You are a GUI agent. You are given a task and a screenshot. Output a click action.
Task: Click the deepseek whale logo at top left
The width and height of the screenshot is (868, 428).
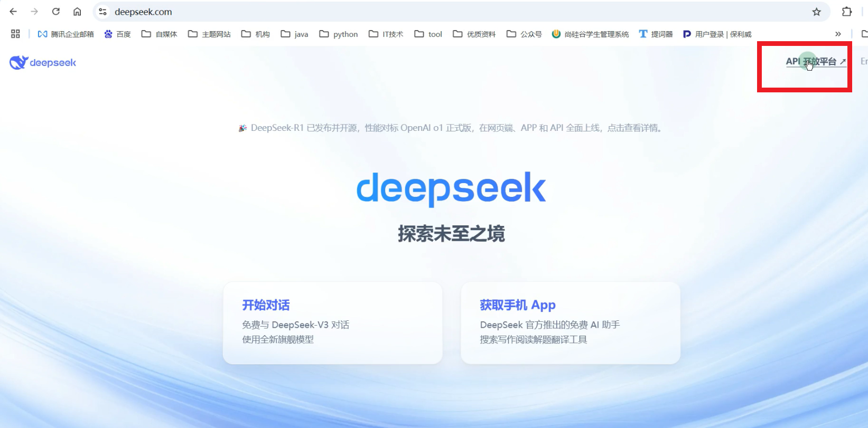pos(43,62)
